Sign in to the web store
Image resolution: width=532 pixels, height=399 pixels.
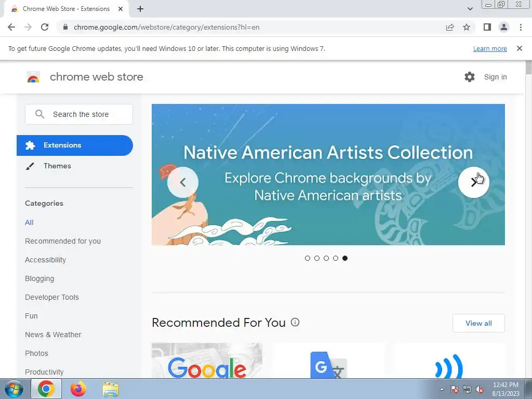[x=495, y=77]
